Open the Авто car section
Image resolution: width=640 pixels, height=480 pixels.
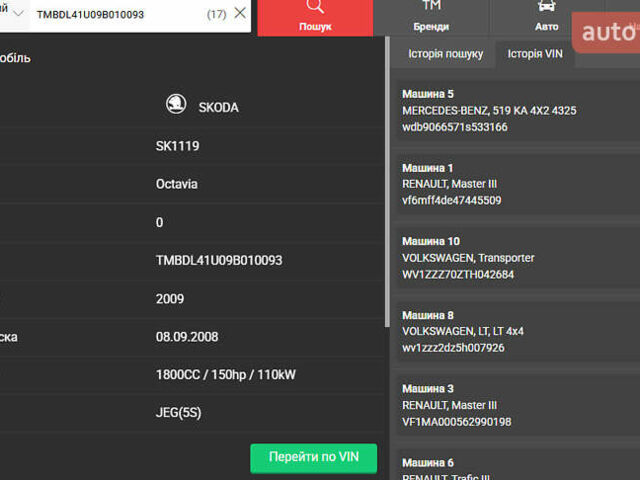[x=546, y=18]
